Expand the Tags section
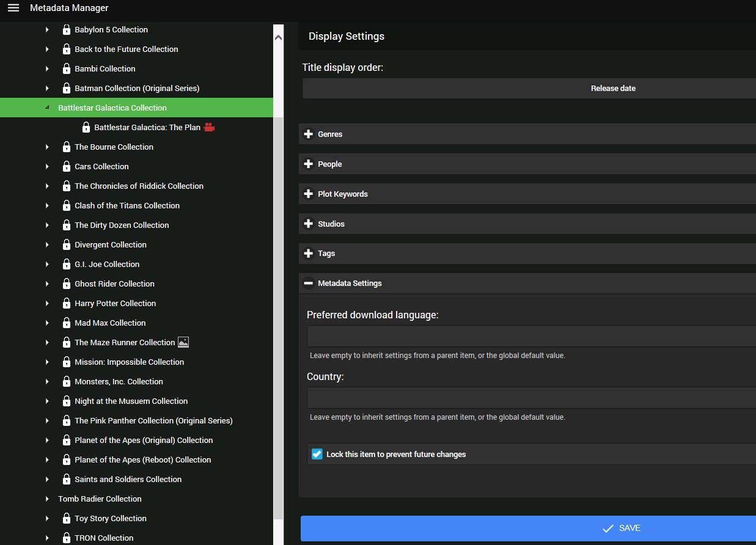This screenshot has height=545, width=756. coord(326,253)
